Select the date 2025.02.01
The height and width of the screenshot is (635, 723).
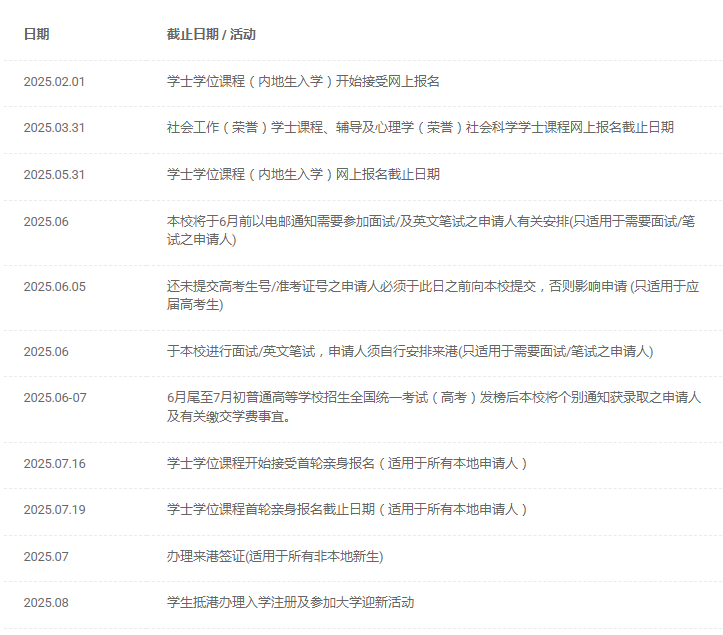(54, 82)
